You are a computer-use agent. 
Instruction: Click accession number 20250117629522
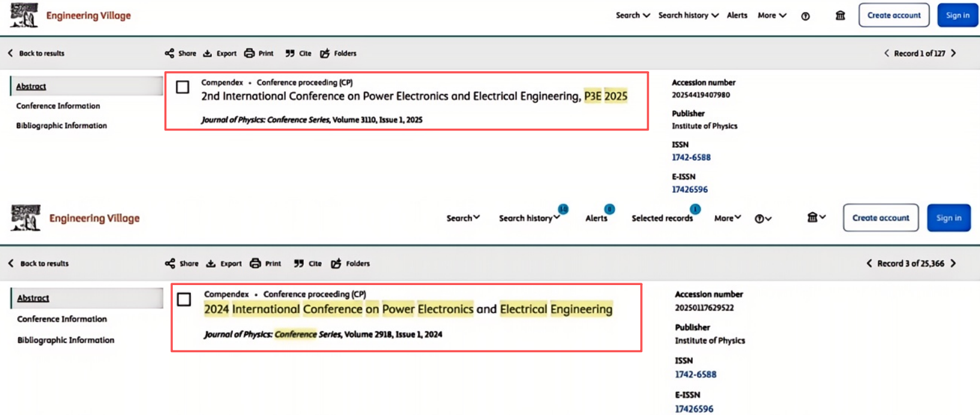click(x=704, y=308)
